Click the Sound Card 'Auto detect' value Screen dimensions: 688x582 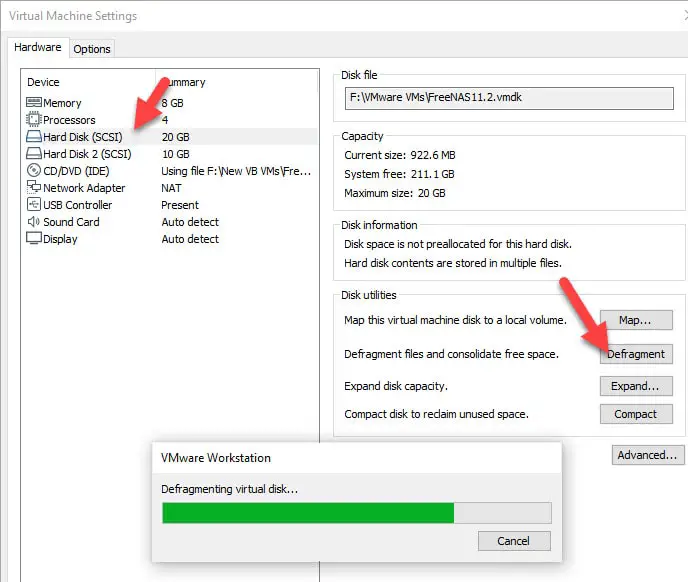coord(190,222)
